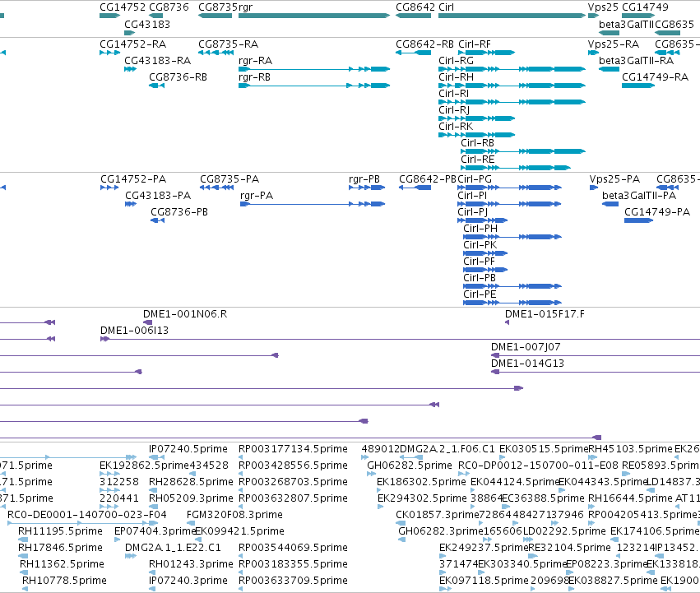
Task: Click the Cirl-RJ transcript label
Action: tap(453, 110)
